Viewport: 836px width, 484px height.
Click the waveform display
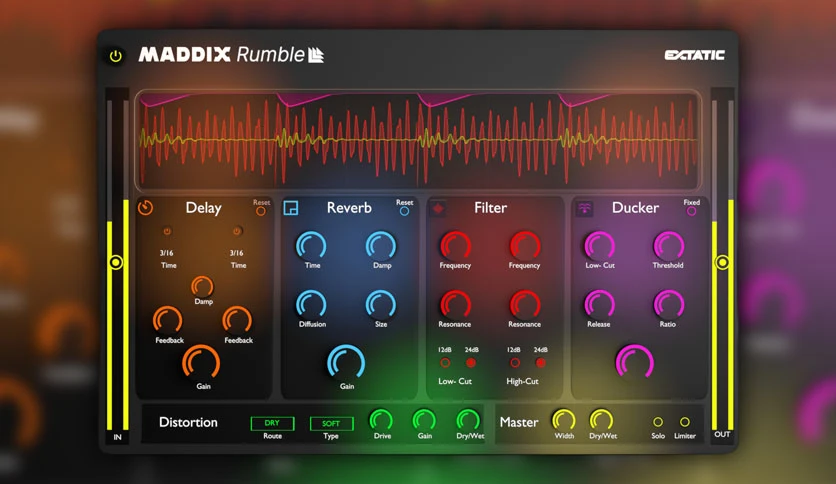pyautogui.click(x=418, y=140)
